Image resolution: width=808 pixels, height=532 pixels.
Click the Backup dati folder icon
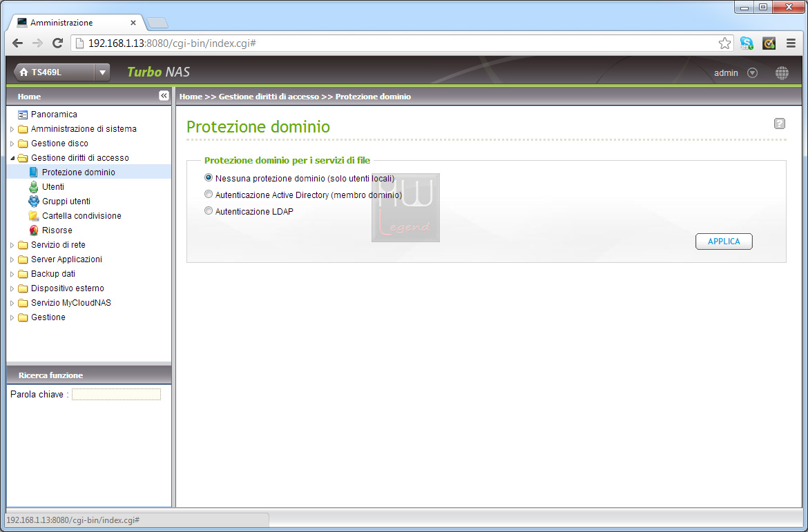coord(23,274)
